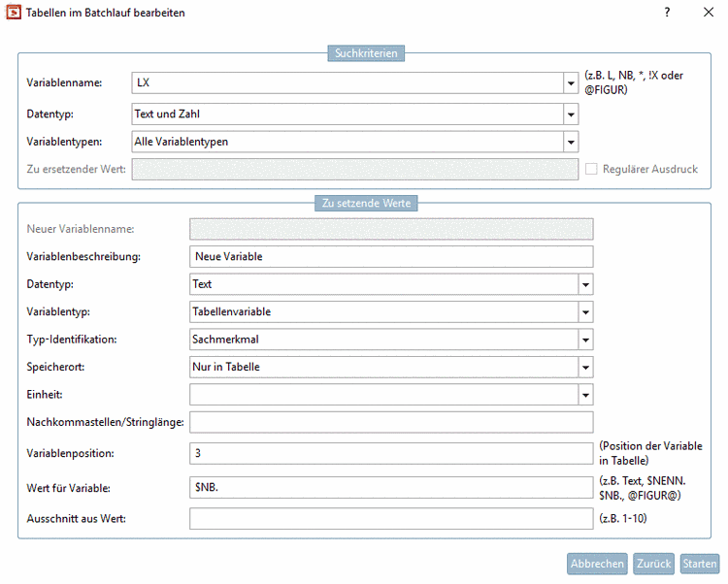Viewport: 728px width, 584px height.
Task: Click the Abbrechen button
Action: 597,564
